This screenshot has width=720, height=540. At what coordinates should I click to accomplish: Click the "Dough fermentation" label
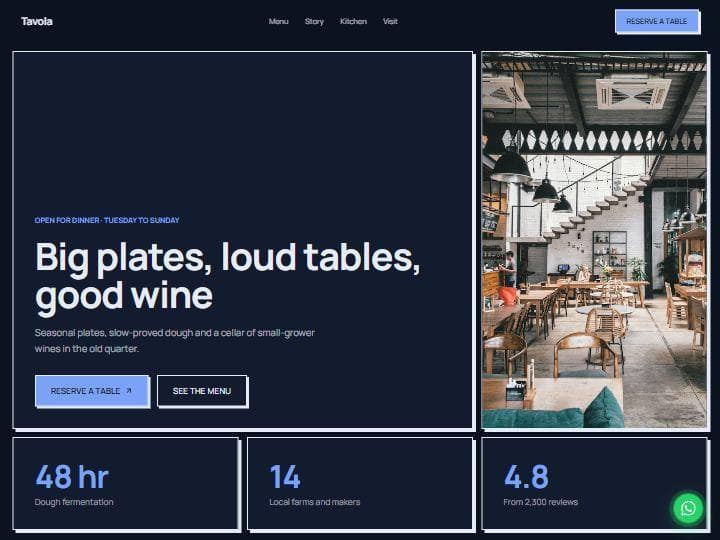74,502
